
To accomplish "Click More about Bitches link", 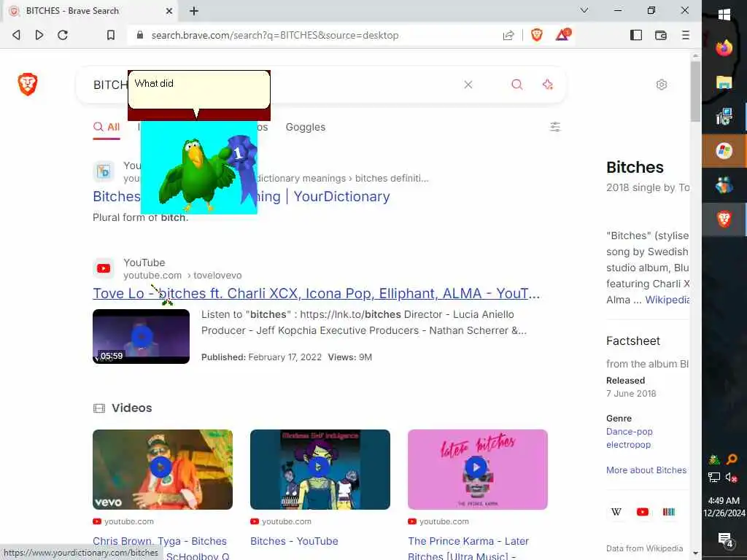I will tap(646, 470).
